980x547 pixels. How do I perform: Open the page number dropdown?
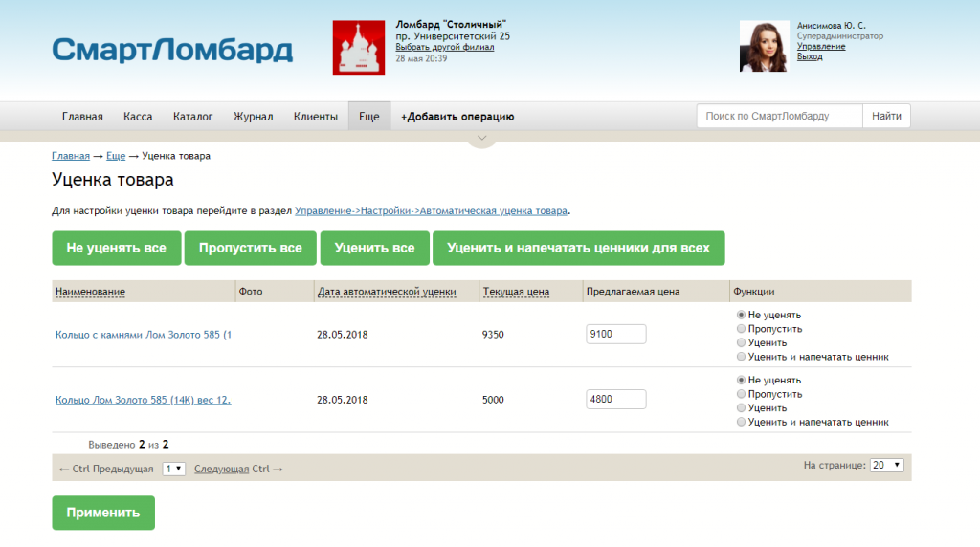point(173,469)
